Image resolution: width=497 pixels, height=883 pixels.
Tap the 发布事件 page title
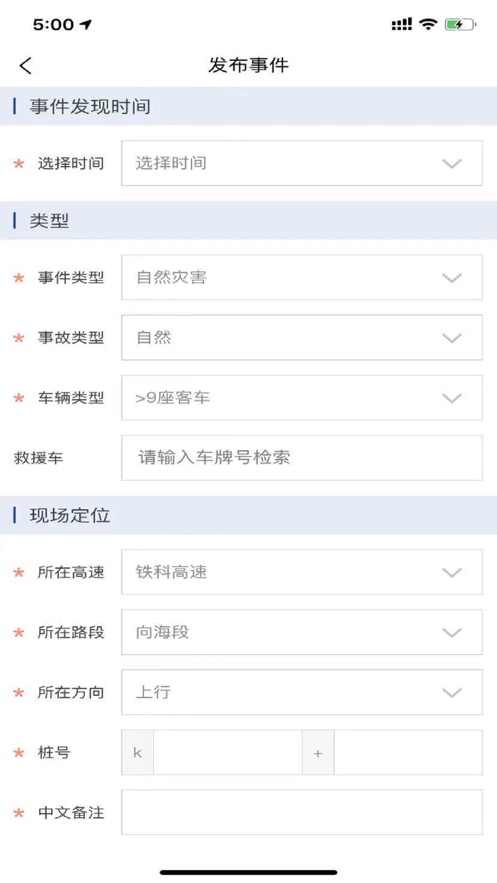248,65
